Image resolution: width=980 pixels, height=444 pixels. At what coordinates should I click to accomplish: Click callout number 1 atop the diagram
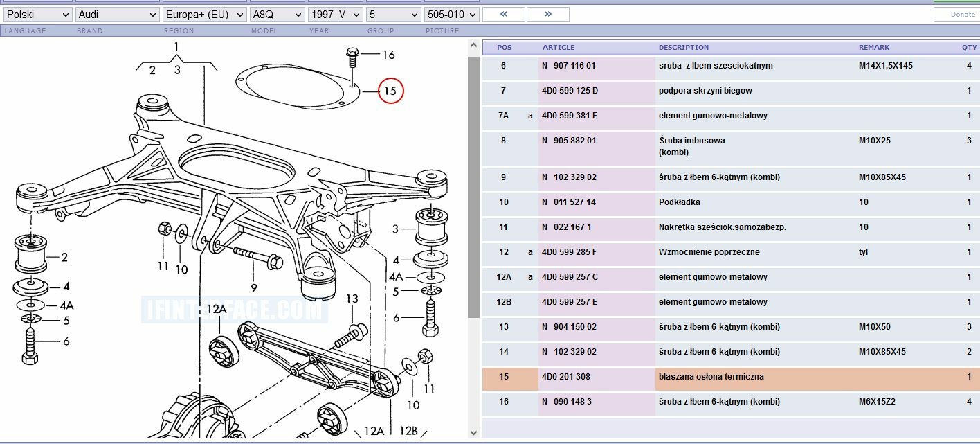(176, 47)
